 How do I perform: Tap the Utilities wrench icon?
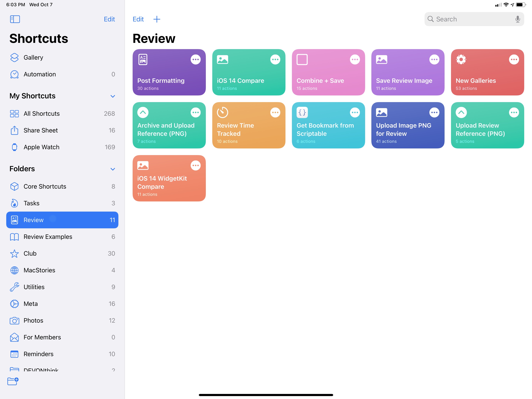tap(14, 287)
